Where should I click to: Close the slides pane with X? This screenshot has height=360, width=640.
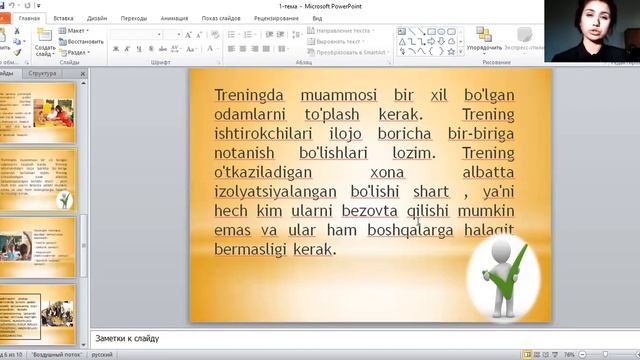pyautogui.click(x=83, y=74)
